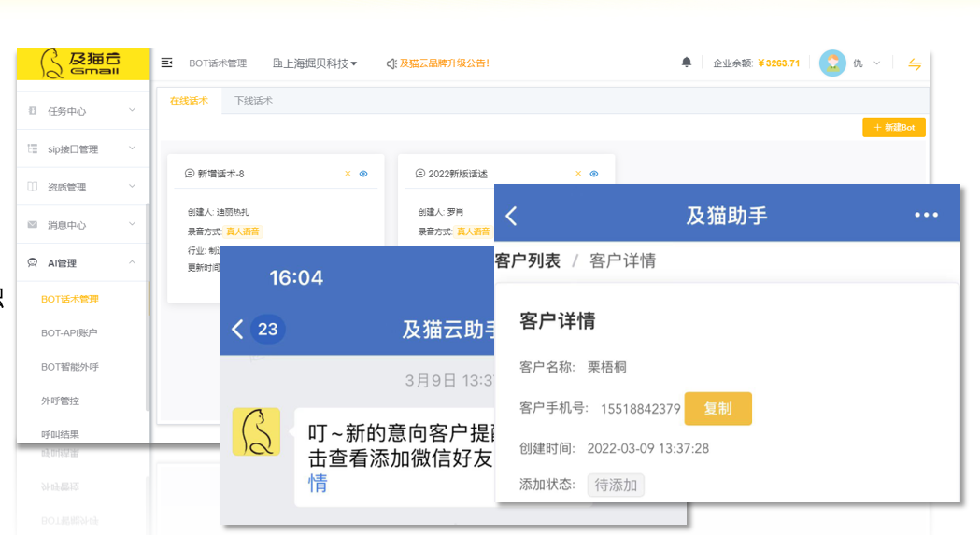
Task: Toggle view eye on 2022新版话述 card
Action: click(594, 174)
